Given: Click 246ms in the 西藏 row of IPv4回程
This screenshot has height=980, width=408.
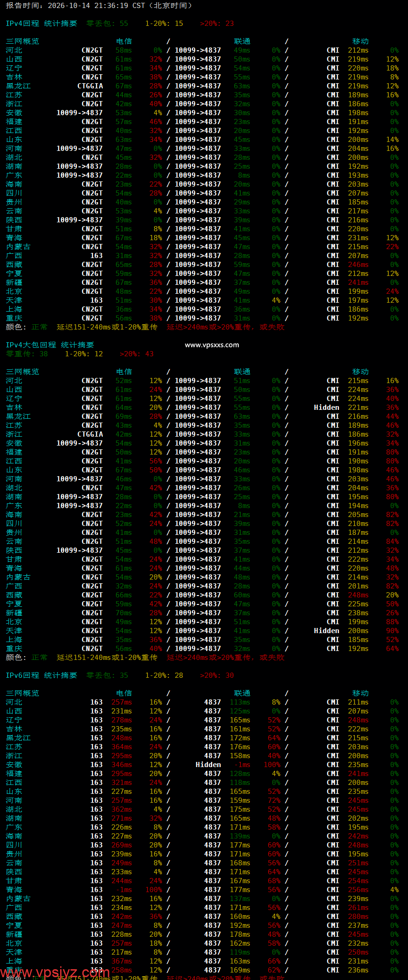Looking at the screenshot, I should click(x=358, y=265).
